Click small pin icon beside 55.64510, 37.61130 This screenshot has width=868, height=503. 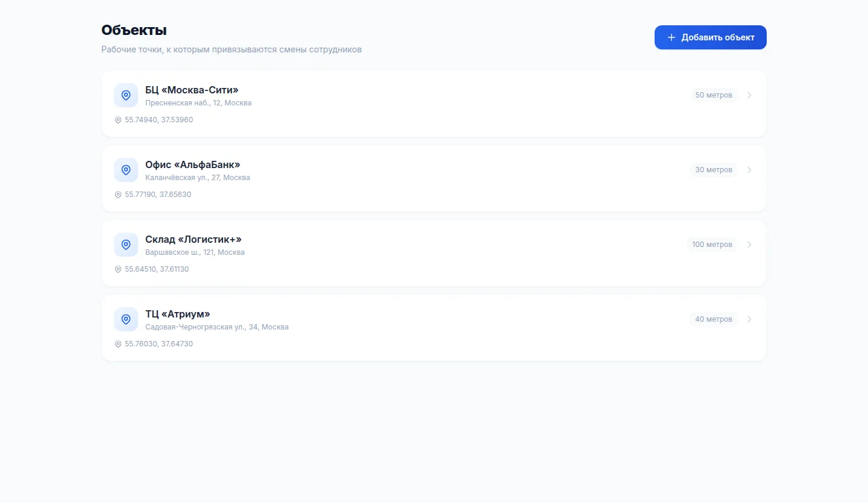point(118,269)
